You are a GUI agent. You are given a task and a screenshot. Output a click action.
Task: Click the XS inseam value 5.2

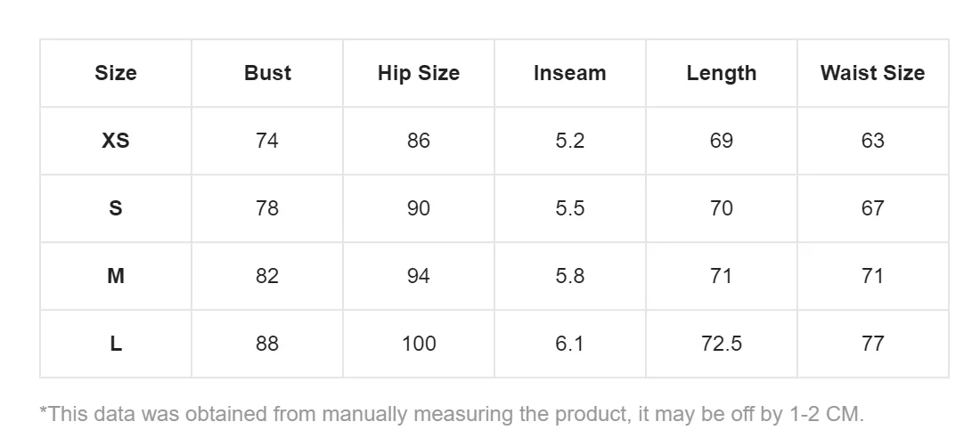[x=569, y=141]
